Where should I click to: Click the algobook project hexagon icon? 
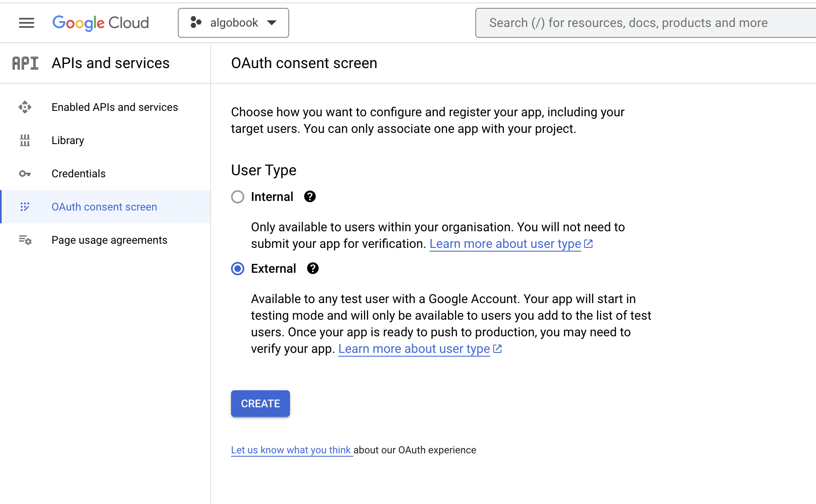(196, 22)
